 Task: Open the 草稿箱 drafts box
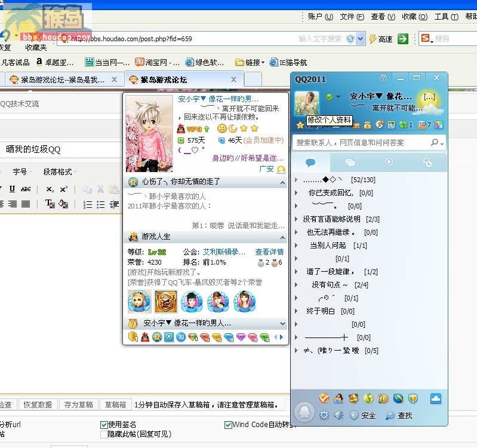tap(115, 405)
